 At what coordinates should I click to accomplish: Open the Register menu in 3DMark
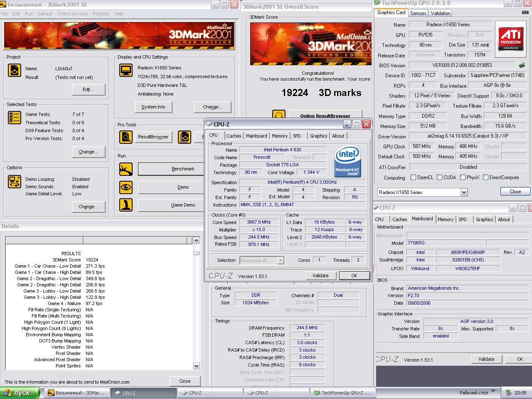pyautogui.click(x=101, y=14)
